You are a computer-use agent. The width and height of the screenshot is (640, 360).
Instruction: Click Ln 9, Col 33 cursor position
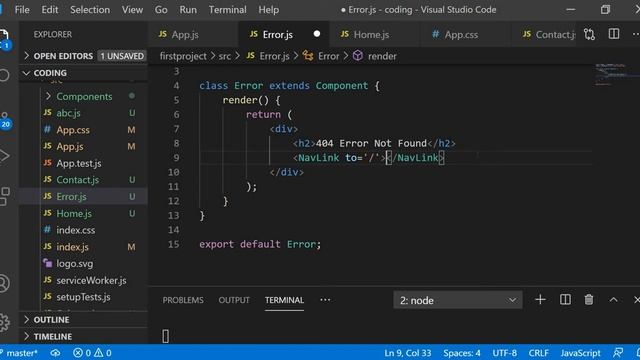(x=407, y=353)
